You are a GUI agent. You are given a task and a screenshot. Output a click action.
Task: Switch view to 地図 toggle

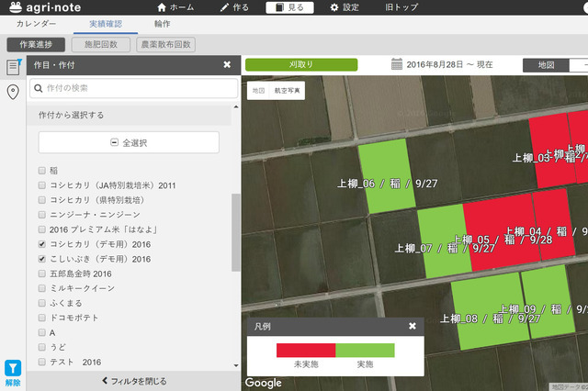tap(546, 65)
